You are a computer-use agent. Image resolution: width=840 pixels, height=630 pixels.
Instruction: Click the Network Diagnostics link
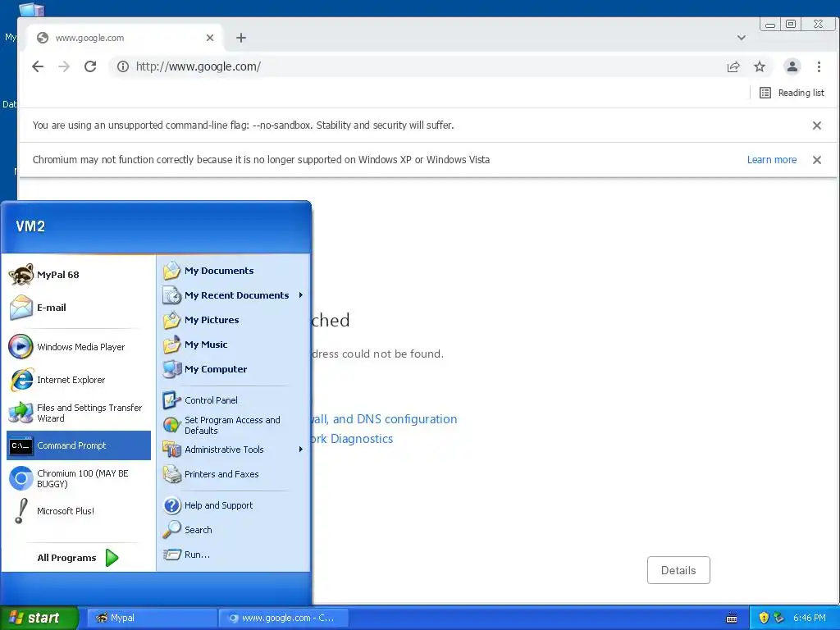352,439
